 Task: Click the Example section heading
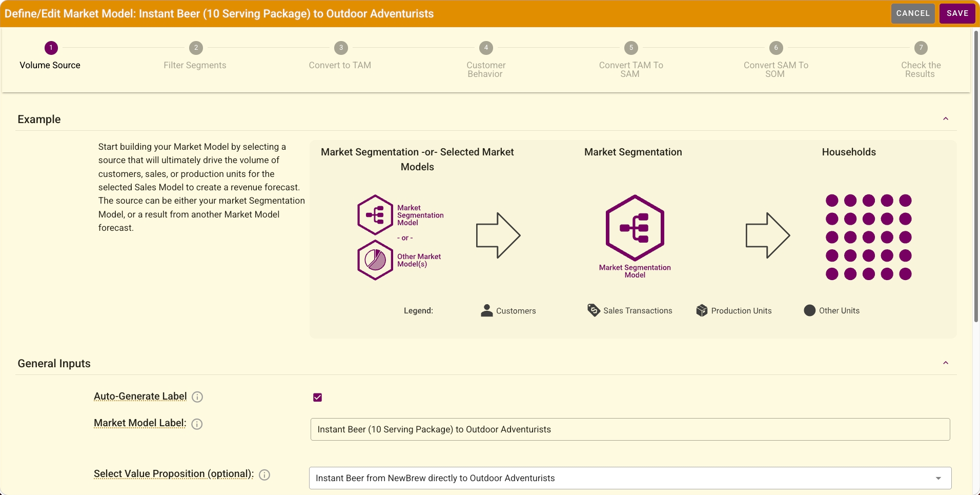tap(39, 120)
